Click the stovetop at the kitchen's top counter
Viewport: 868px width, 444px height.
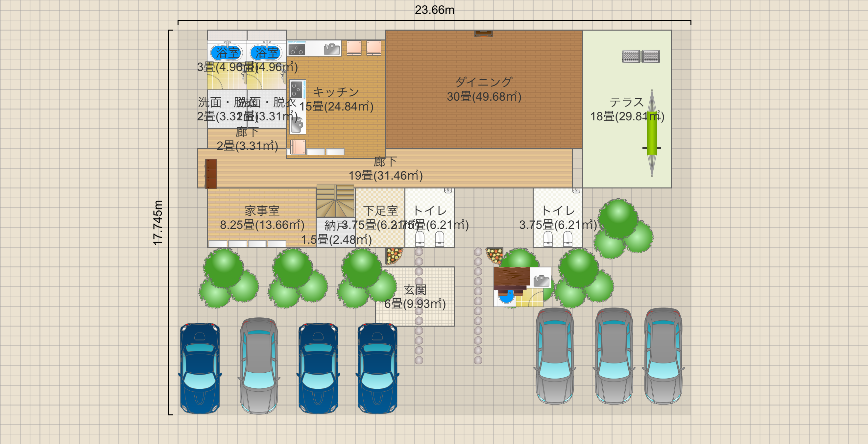tap(297, 50)
